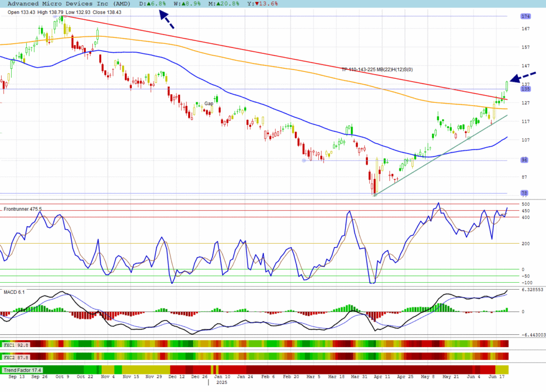Viewport: 546px width, 392px height.
Task: Click the Gap label on the chart
Action: [x=208, y=103]
